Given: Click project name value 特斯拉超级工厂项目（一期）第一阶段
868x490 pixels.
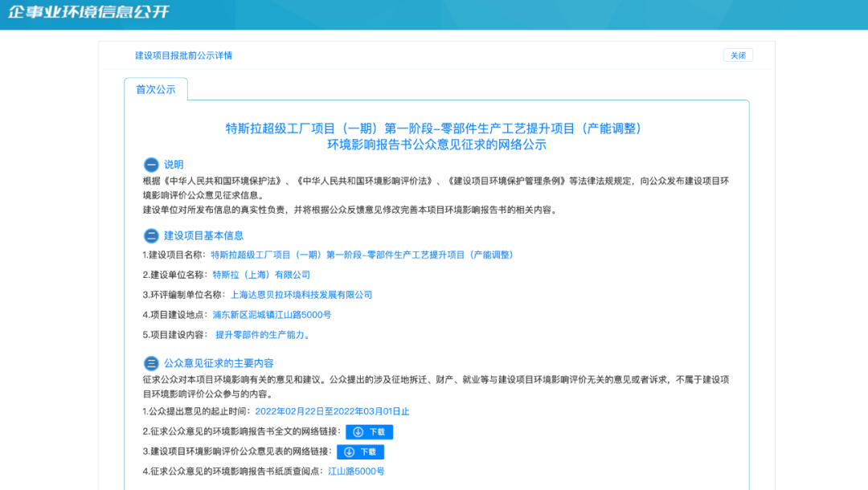Looking at the screenshot, I should click(362, 255).
